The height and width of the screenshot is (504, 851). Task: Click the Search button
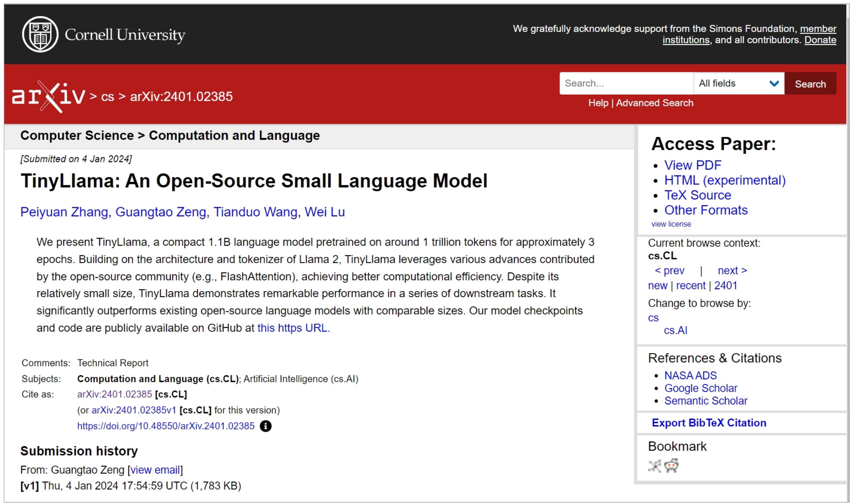coord(810,84)
